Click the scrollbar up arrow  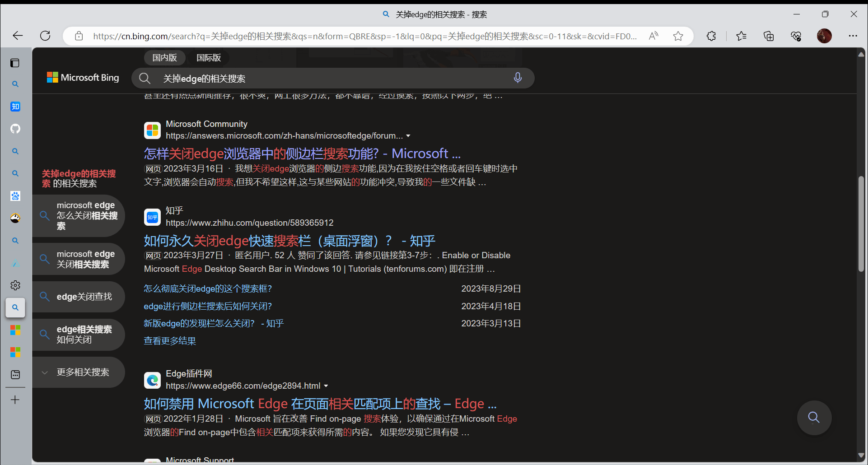861,54
